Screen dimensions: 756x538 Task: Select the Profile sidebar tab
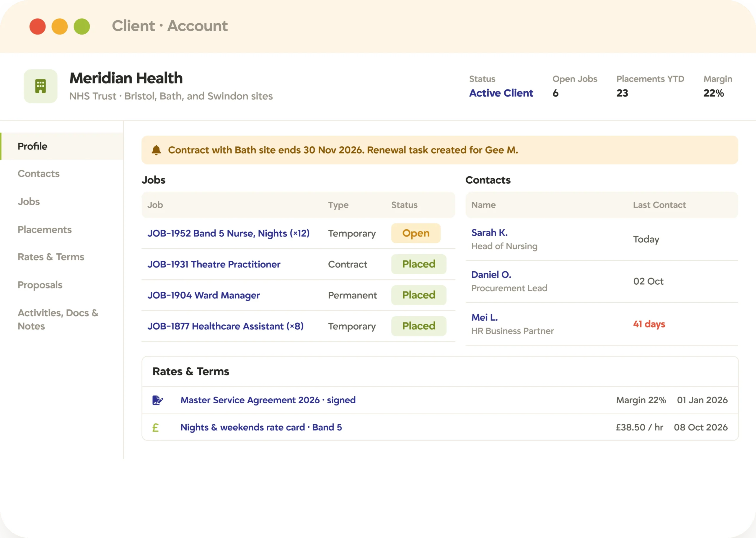click(62, 146)
